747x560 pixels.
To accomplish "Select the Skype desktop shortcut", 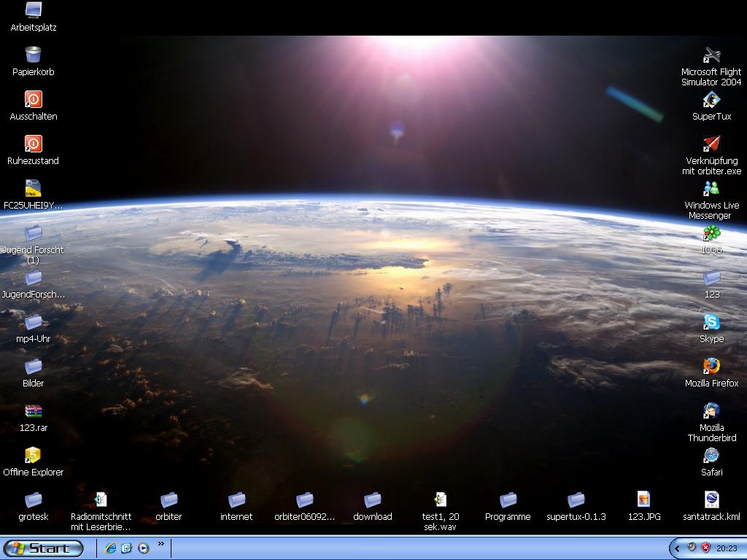I will coord(711,322).
